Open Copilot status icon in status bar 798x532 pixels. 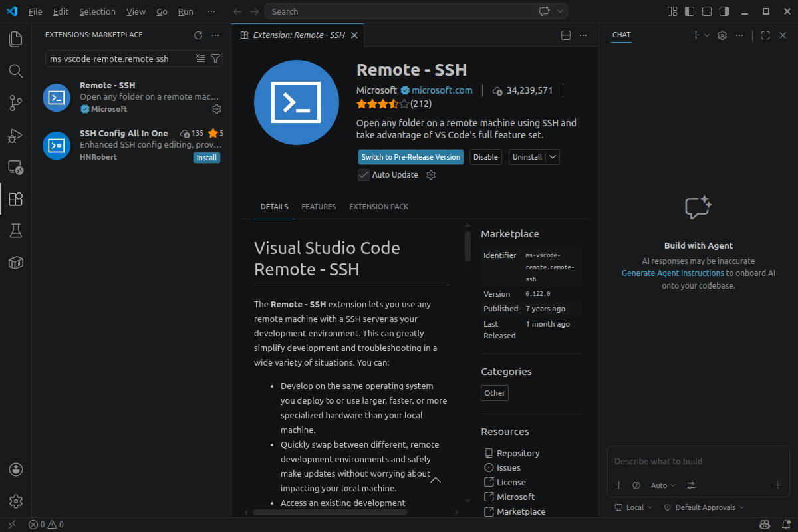(765, 525)
